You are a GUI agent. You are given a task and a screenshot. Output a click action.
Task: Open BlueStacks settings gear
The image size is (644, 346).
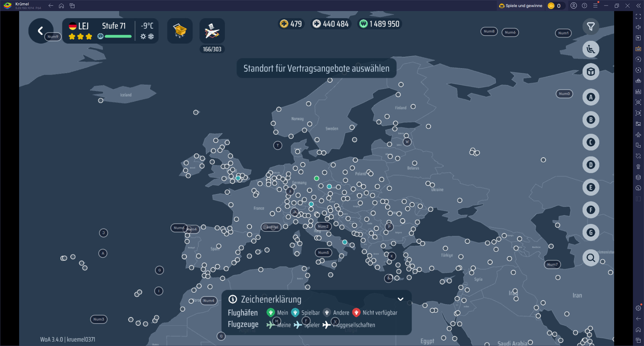click(x=638, y=308)
